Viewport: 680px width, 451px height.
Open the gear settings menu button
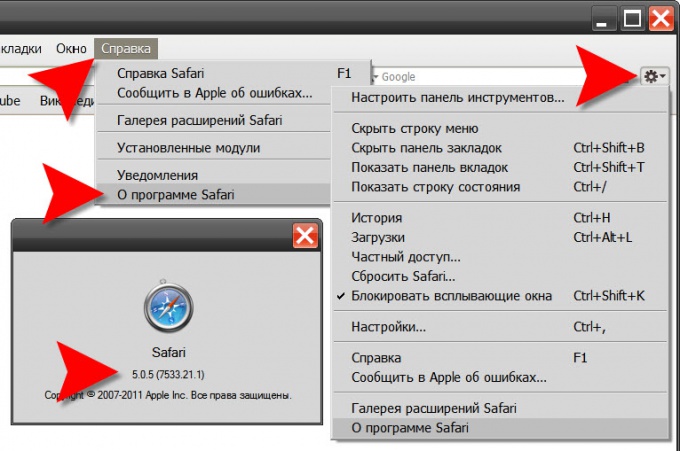(x=654, y=77)
